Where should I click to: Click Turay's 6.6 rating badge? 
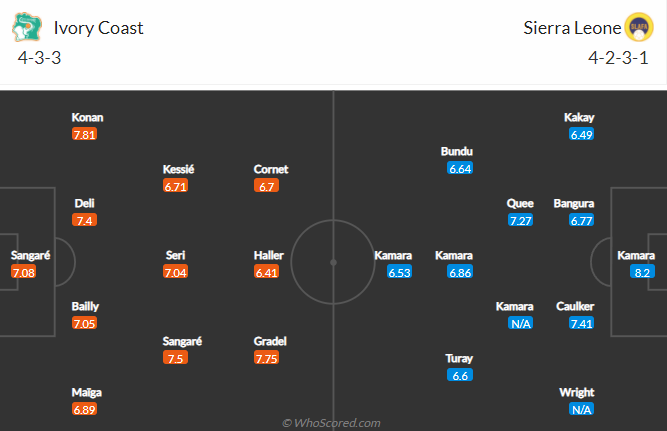[460, 375]
